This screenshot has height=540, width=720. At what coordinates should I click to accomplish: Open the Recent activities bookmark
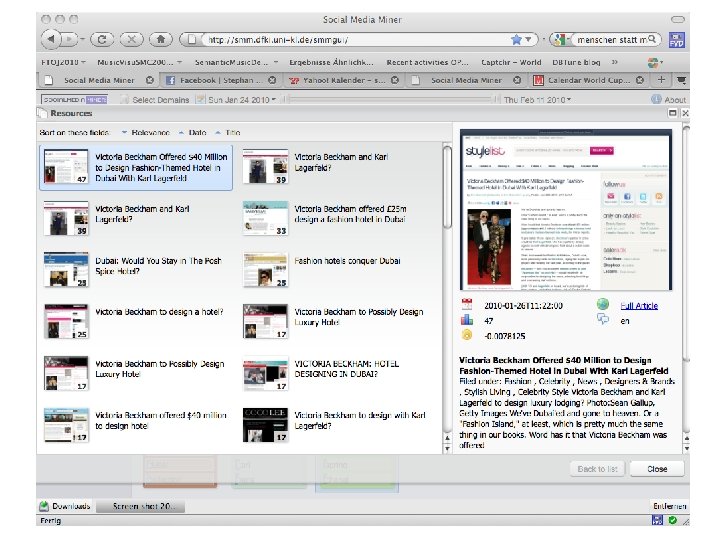(x=427, y=62)
